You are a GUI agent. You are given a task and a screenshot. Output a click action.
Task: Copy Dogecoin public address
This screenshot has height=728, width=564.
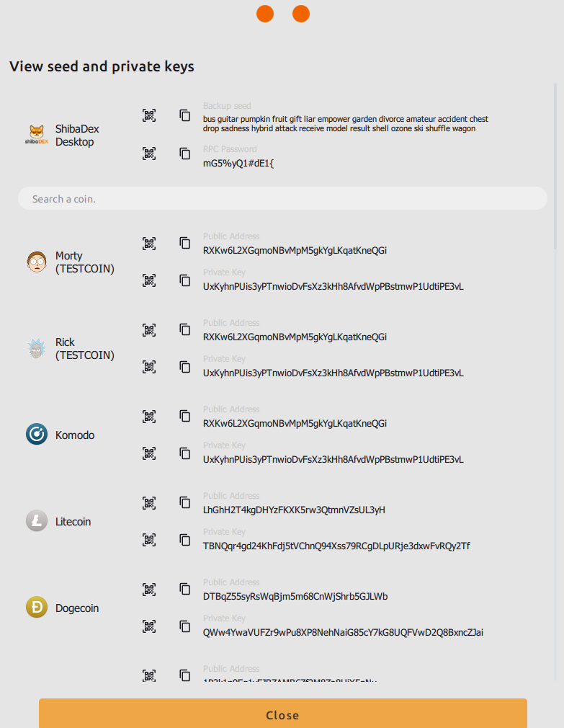[185, 590]
